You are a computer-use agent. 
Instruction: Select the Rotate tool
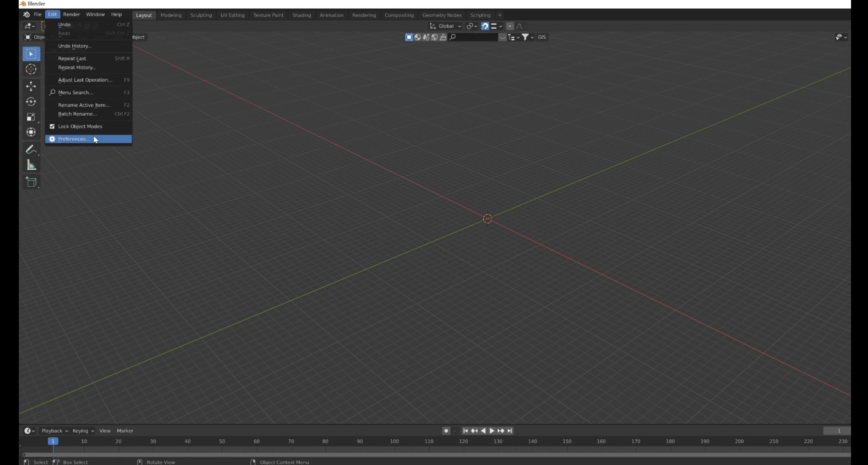point(31,102)
